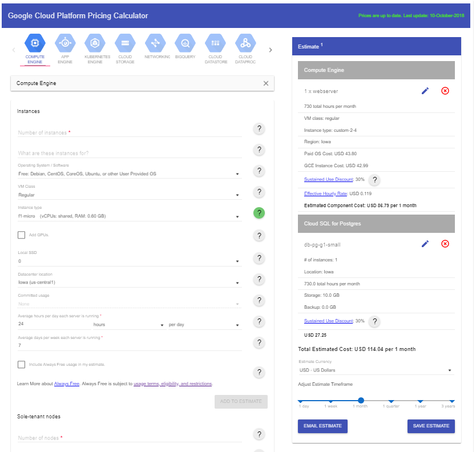Image resolution: width=476 pixels, height=452 pixels.
Task: Open the hours unit dropdown
Action: tap(129, 325)
